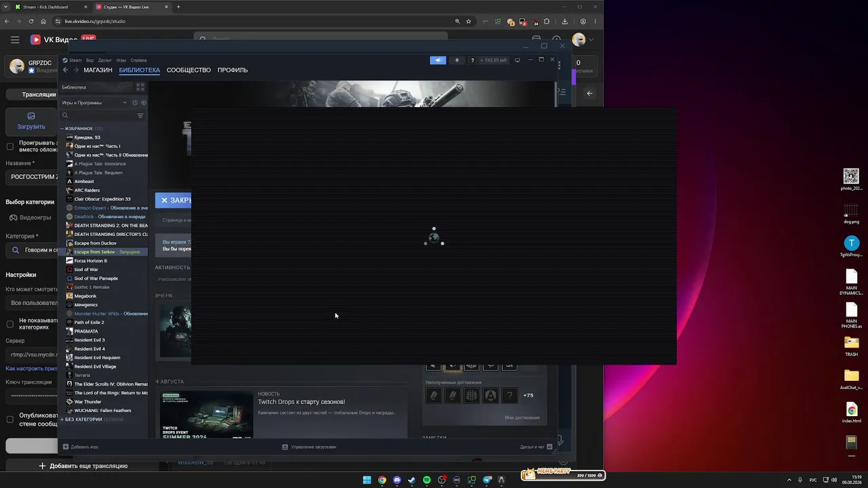This screenshot has height=488, width=868.
Task: Open Discord from the taskbar
Action: click(x=397, y=480)
